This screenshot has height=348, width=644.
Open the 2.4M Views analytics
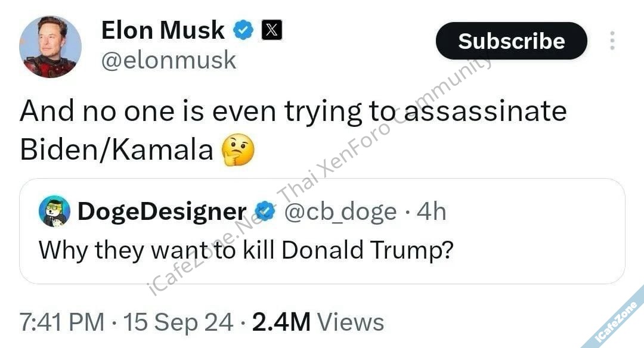[318, 322]
